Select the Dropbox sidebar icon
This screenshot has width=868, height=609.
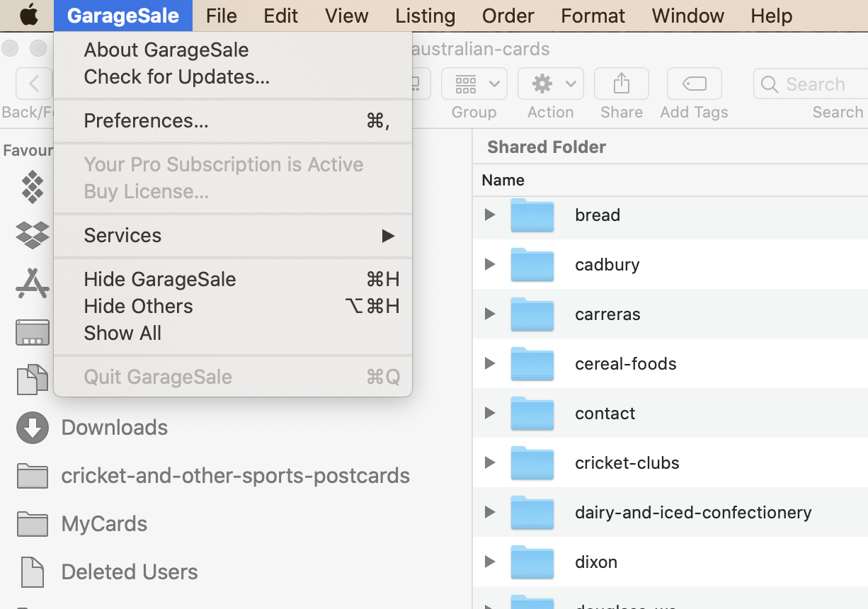33,234
